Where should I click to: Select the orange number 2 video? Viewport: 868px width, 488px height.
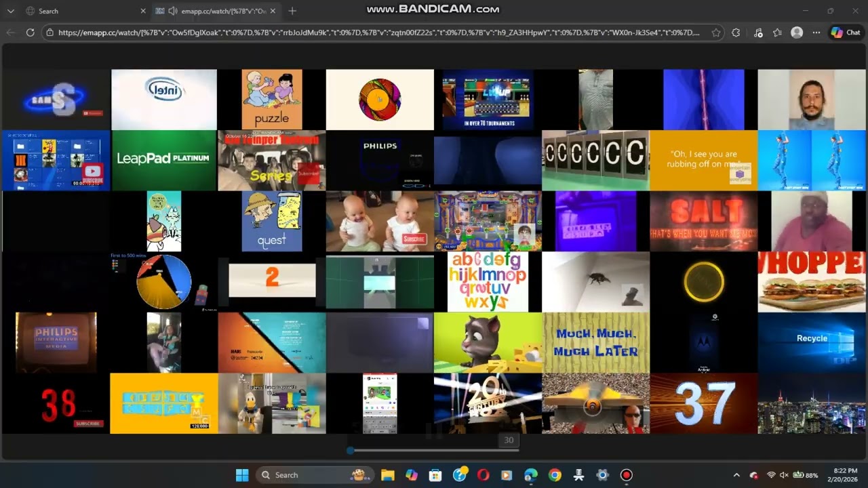point(272,281)
